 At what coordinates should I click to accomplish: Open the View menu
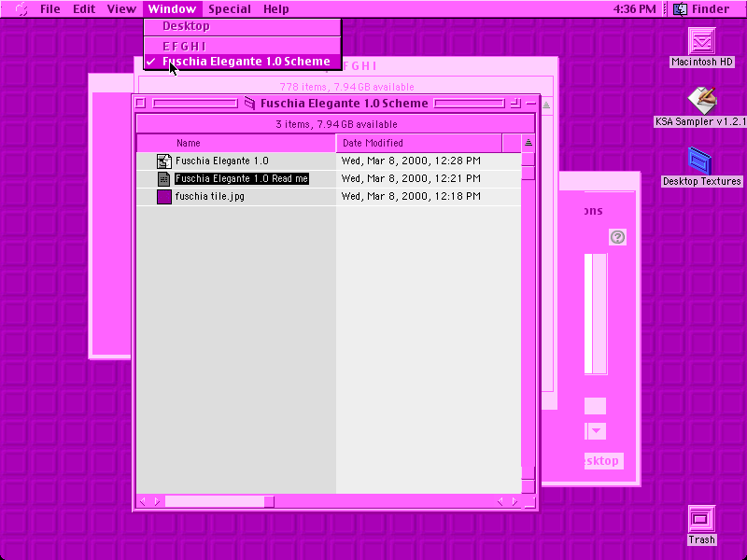[x=121, y=8]
